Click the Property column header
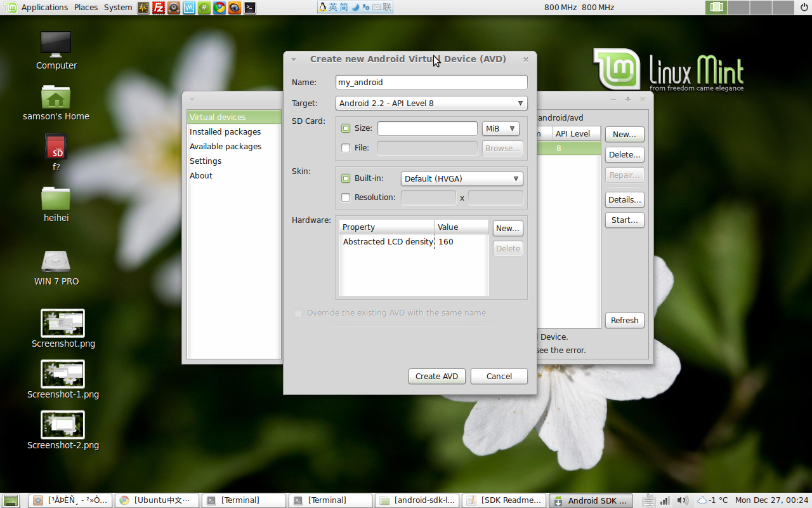Image resolution: width=812 pixels, height=508 pixels. pos(387,227)
